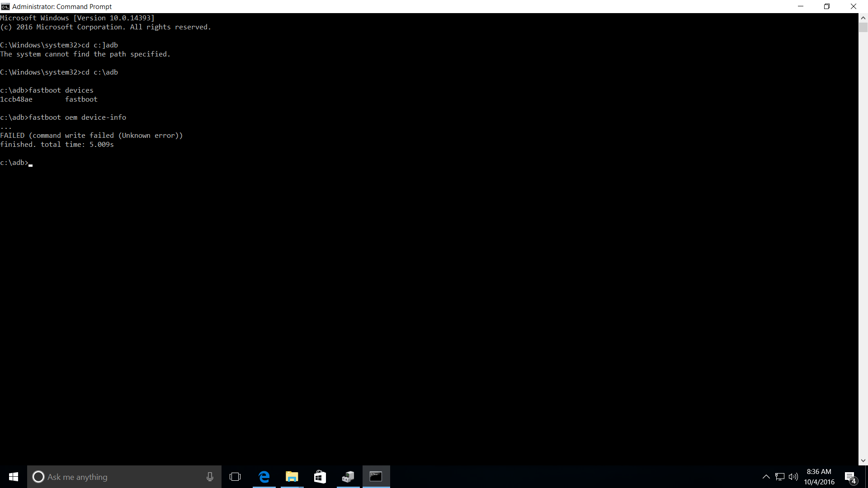Expand hidden system tray icons chevron

(x=766, y=477)
